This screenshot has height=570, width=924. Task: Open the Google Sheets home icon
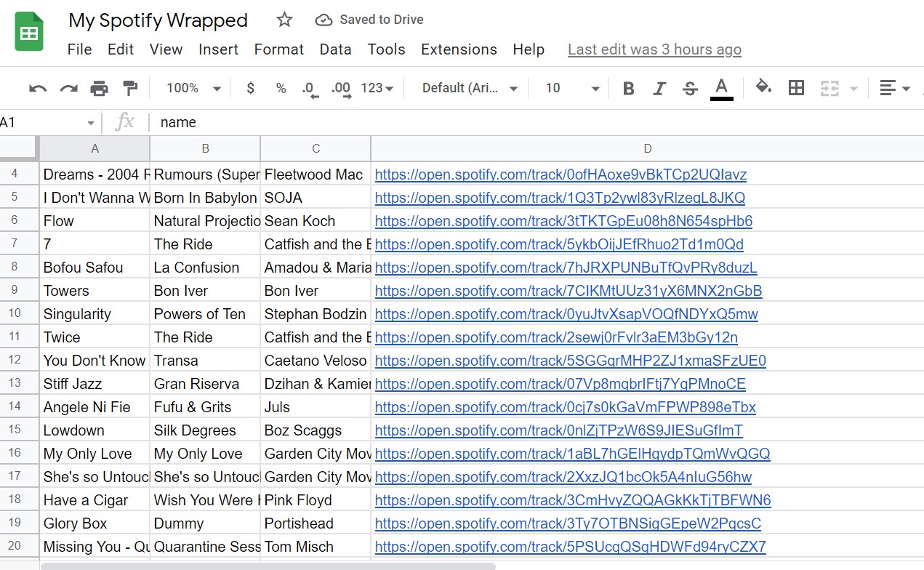29,32
